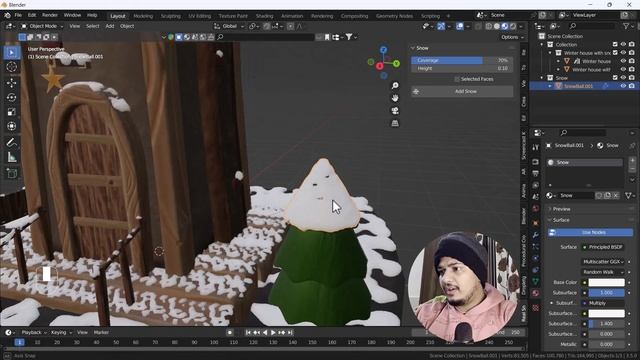Toggle Selected Faces checkbox
Viewport: 640px width, 360px height.
click(457, 79)
